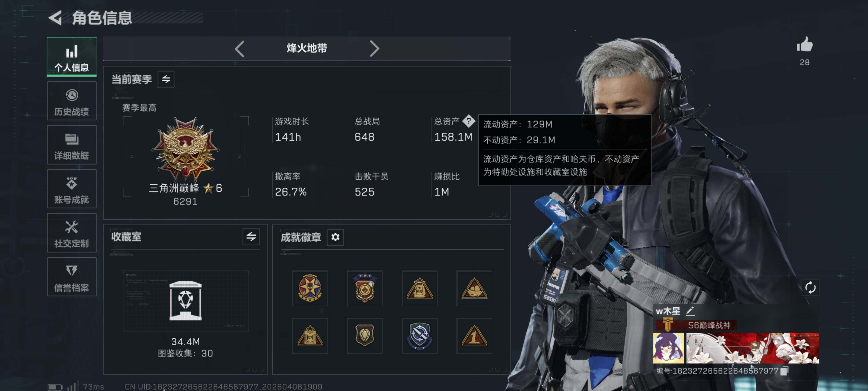Toggle the 收藏室 swap button
868x391 pixels.
(x=251, y=237)
